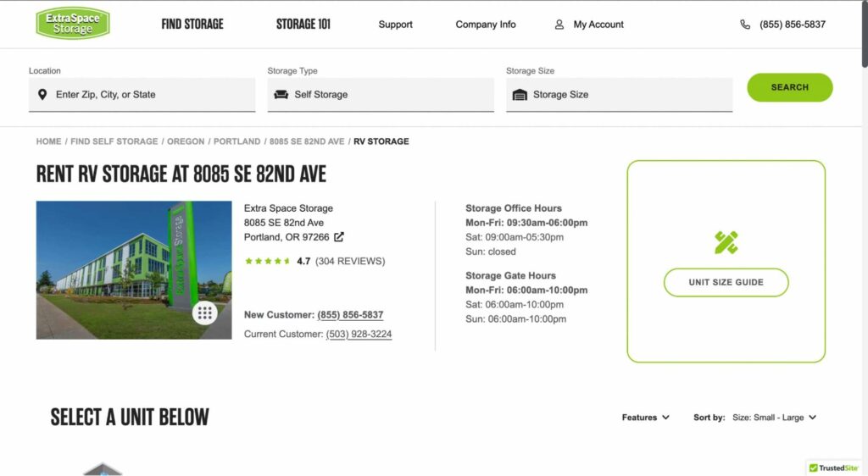Expand the Features filter dropdown
This screenshot has height=476, width=868.
click(645, 418)
